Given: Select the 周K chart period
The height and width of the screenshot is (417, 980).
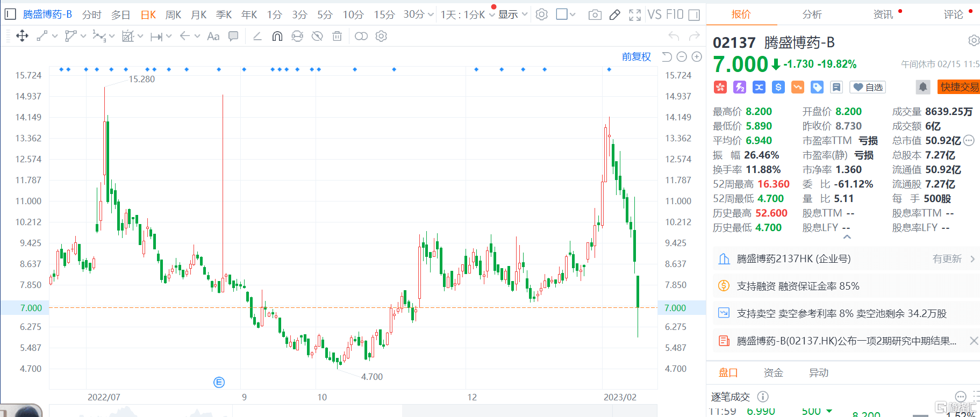Looking at the screenshot, I should click(173, 15).
